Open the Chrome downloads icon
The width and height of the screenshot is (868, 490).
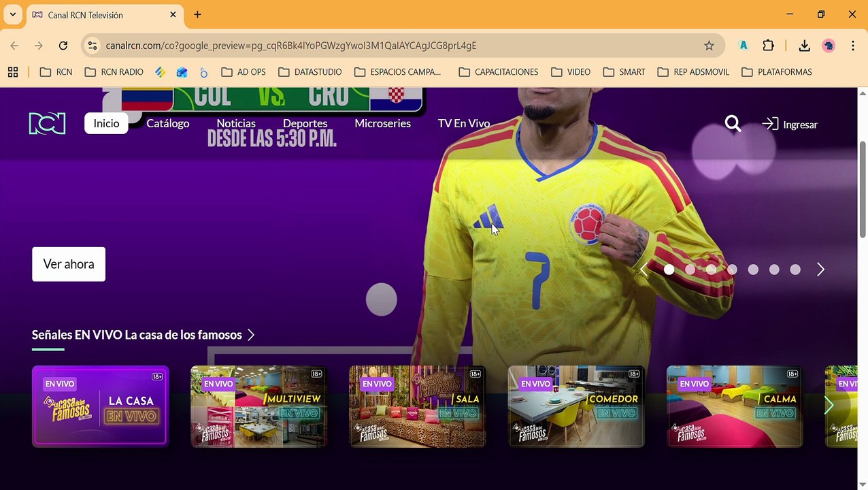[804, 46]
